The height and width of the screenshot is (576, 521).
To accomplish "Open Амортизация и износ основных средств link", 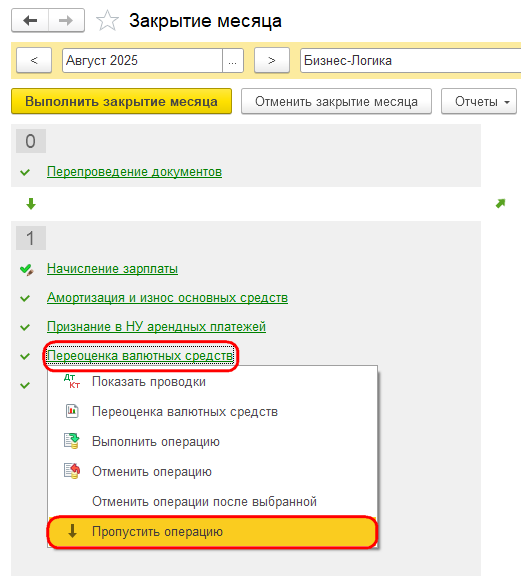I will coord(168,298).
